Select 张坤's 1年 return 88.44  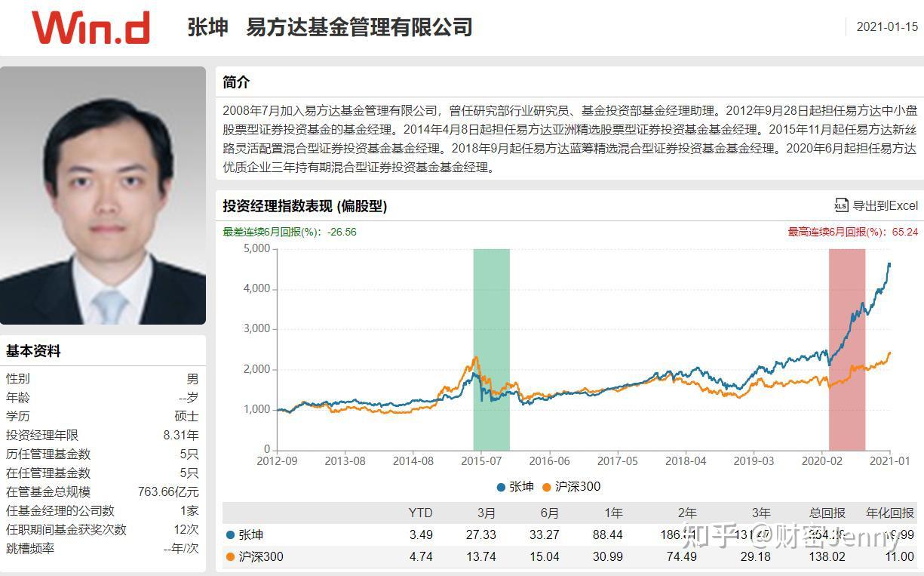pyautogui.click(x=608, y=534)
